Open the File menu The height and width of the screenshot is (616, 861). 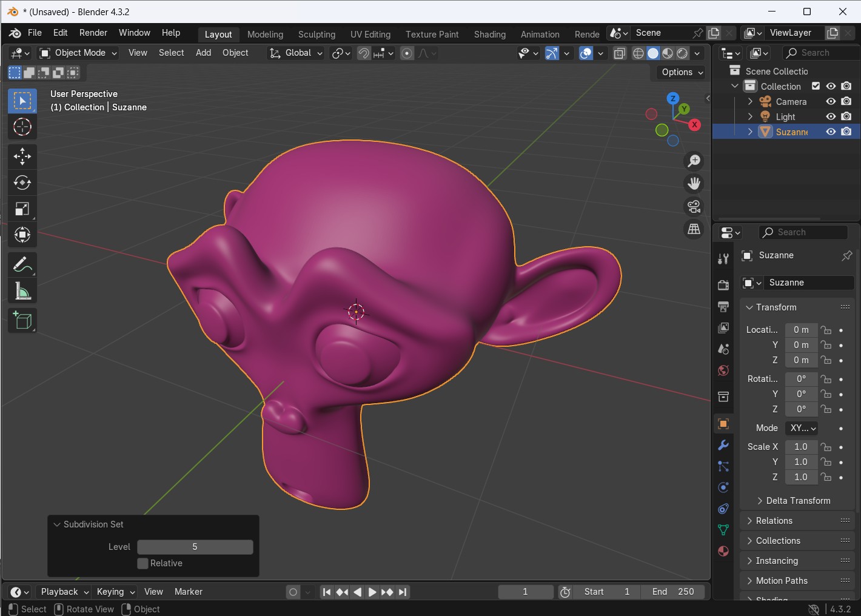click(x=35, y=33)
